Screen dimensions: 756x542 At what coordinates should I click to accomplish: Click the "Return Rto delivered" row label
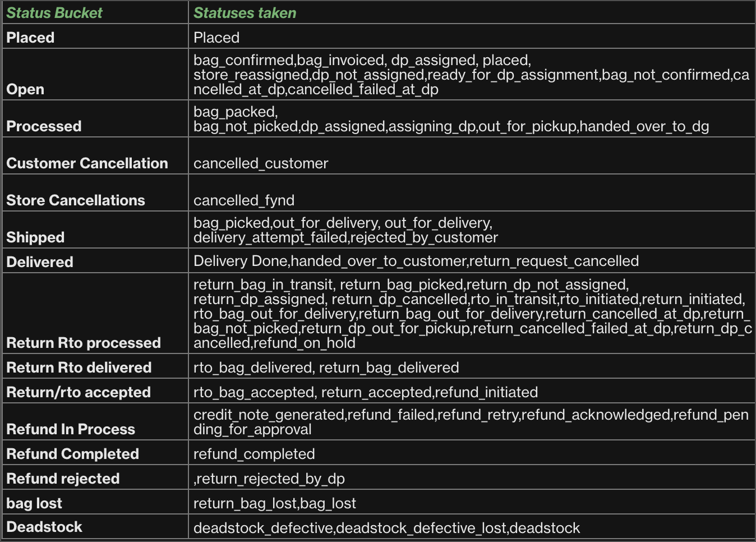coord(79,368)
